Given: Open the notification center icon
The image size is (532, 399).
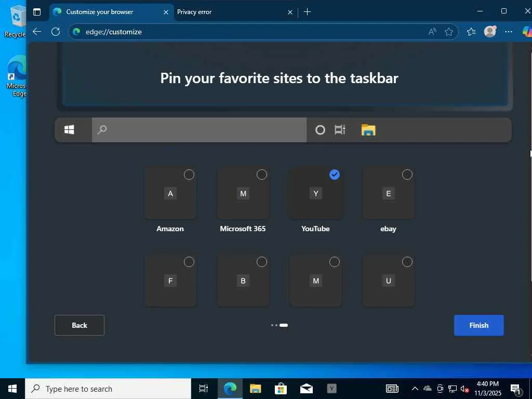Looking at the screenshot, I should [516, 389].
